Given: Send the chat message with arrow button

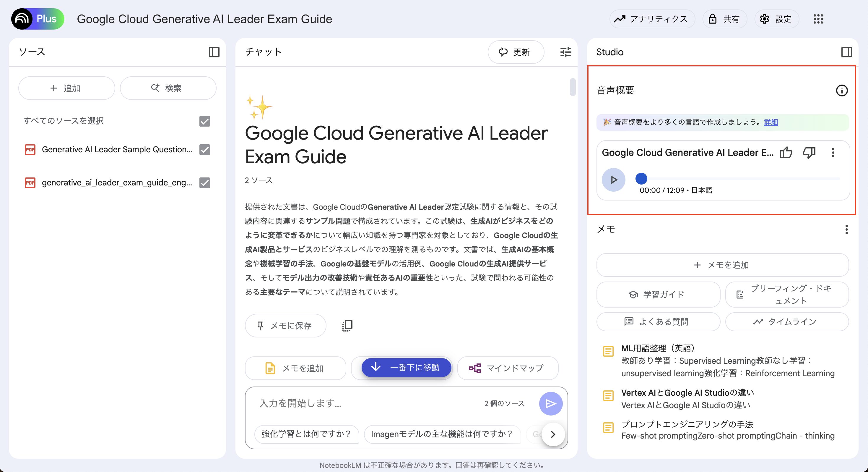Looking at the screenshot, I should 551,403.
